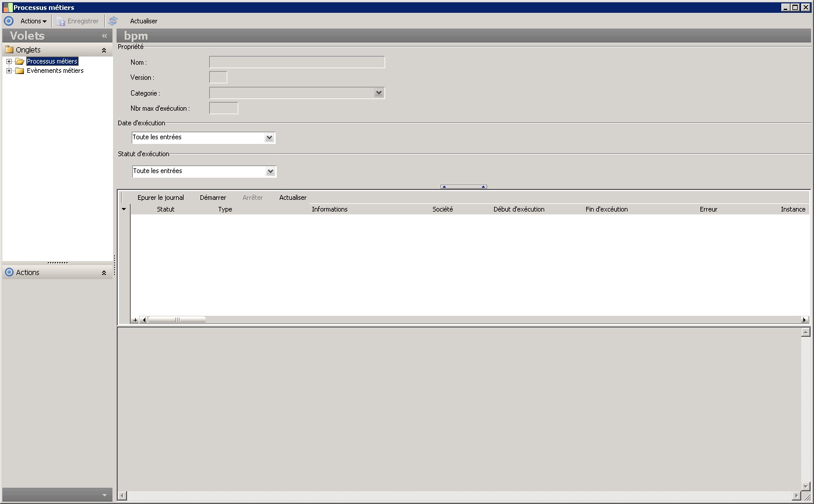Click the Démarrer button
The width and height of the screenshot is (814, 504).
(x=213, y=198)
